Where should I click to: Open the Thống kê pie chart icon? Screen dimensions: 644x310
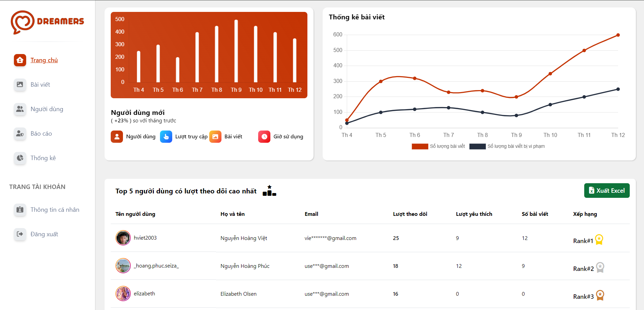point(20,158)
